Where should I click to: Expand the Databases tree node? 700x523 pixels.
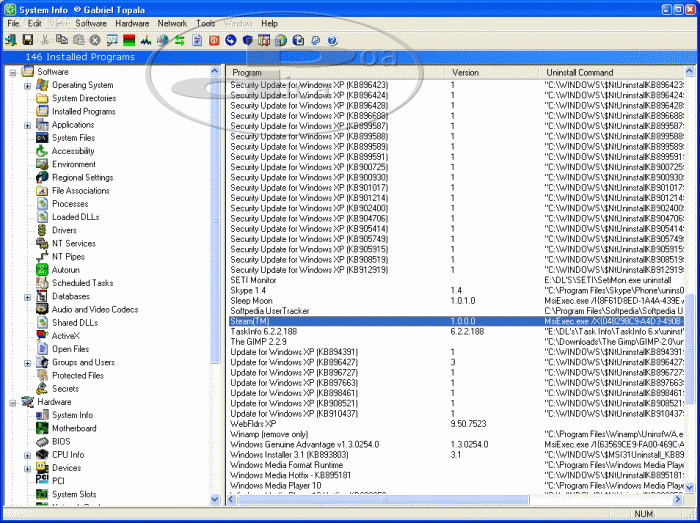tap(28, 296)
